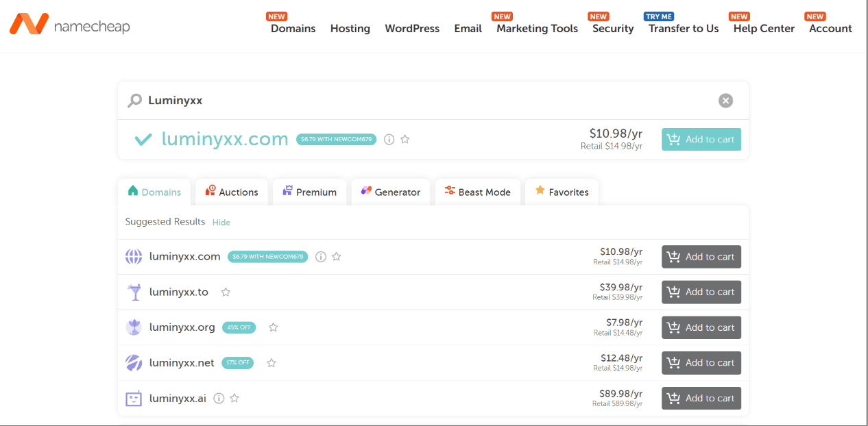Screen dimensions: 868x426
Task: Click the globe icon for luminyxx.com
Action: [134, 257]
